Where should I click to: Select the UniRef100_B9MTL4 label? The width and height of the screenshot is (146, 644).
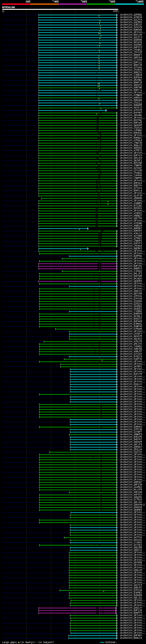click(x=131, y=191)
